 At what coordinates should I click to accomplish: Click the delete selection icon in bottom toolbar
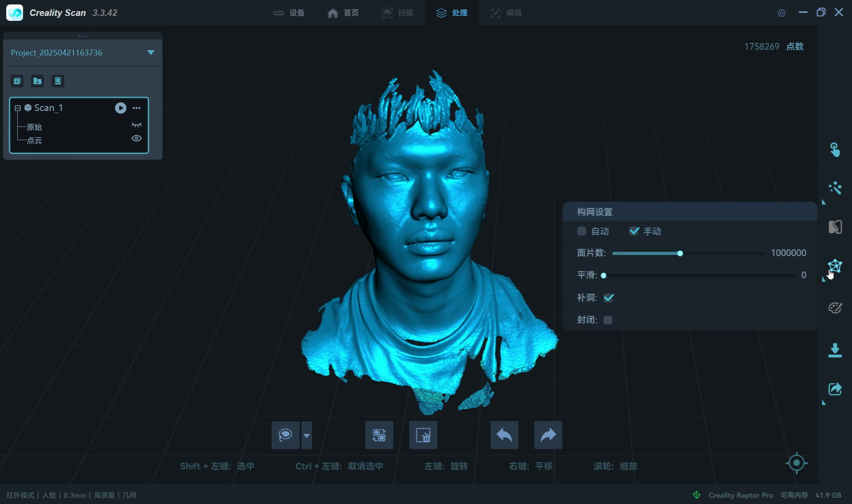(x=423, y=435)
